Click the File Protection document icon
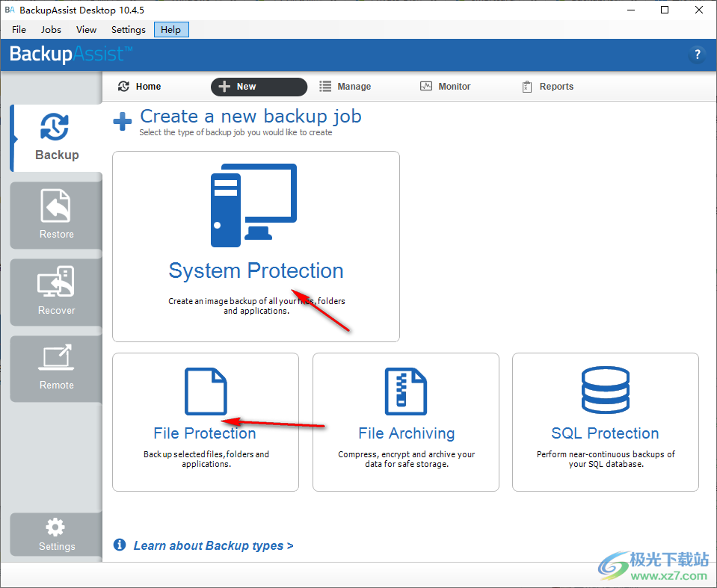The image size is (717, 588). [x=206, y=392]
